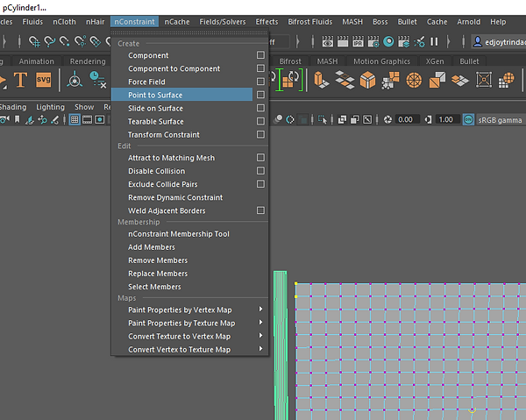526x420 pixels.
Task: Open Render Setup editor icon
Action: click(403, 41)
